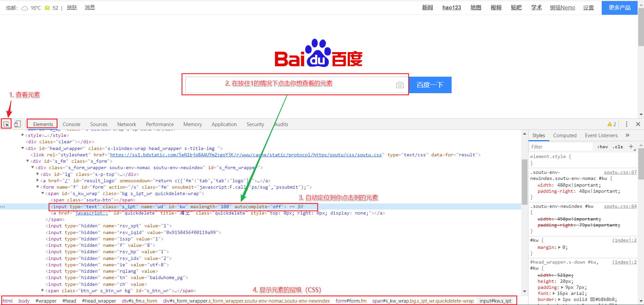
Task: Open the soutu.css stylesheet href link
Action: [246, 155]
